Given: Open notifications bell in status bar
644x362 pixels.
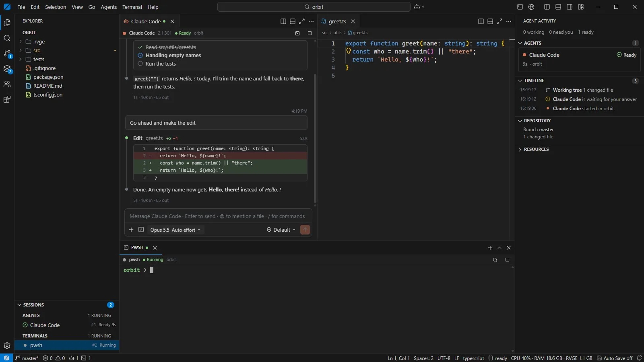Looking at the screenshot, I should 639,358.
